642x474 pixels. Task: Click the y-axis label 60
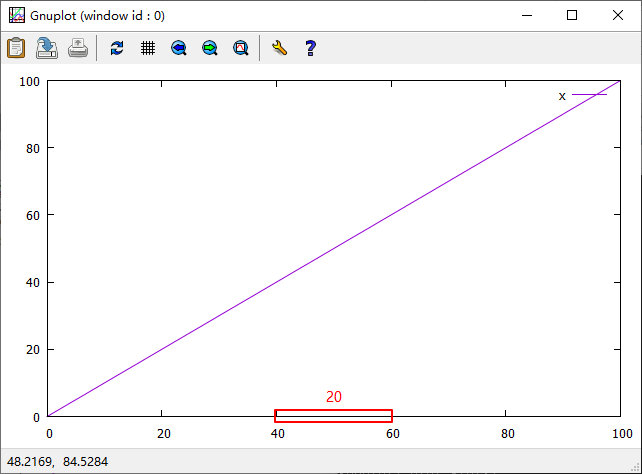coord(33,216)
